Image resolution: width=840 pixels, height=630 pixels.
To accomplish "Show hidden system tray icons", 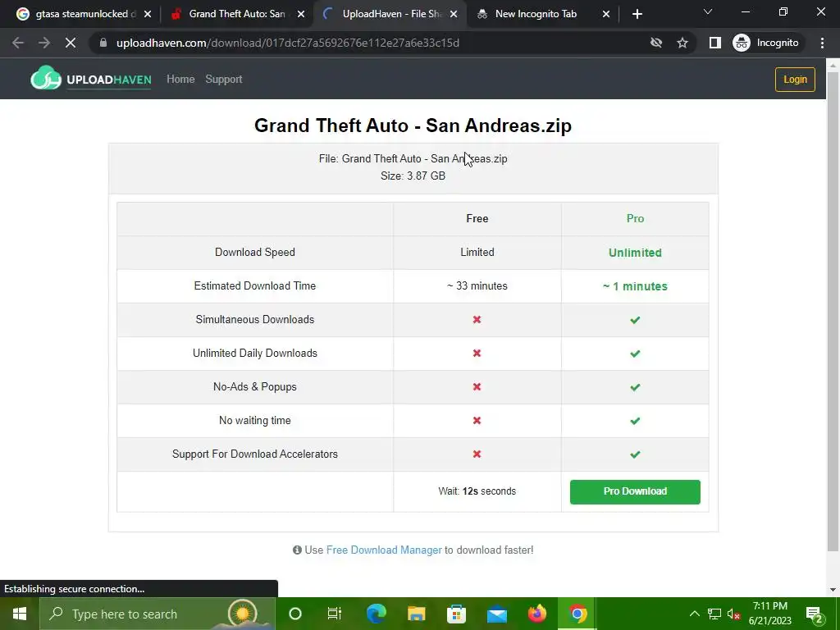I will [x=694, y=614].
